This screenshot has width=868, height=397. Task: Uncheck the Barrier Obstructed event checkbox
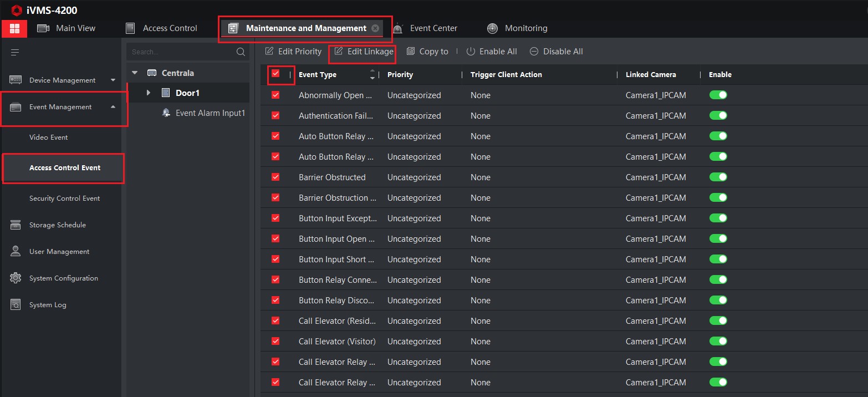click(x=275, y=177)
